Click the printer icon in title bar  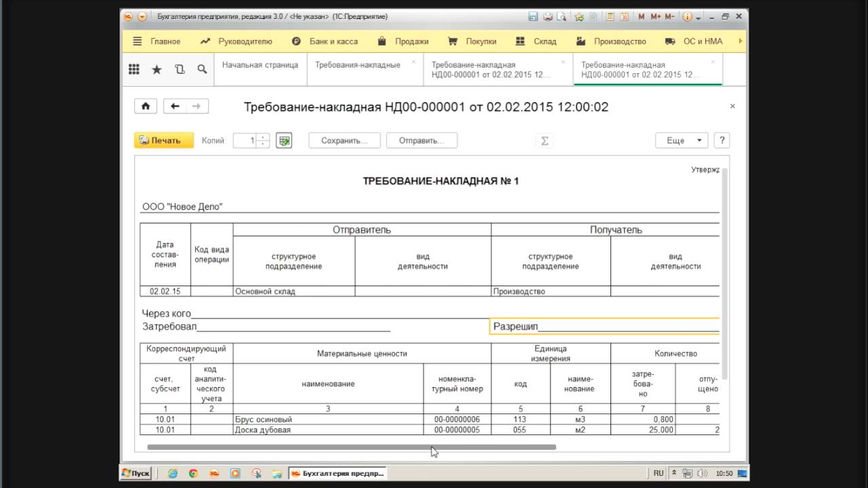[547, 16]
